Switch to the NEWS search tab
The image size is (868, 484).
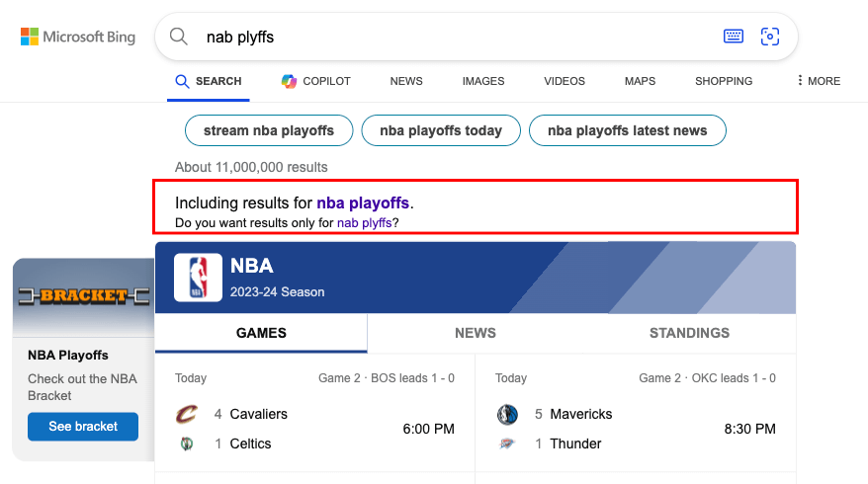[x=406, y=81]
